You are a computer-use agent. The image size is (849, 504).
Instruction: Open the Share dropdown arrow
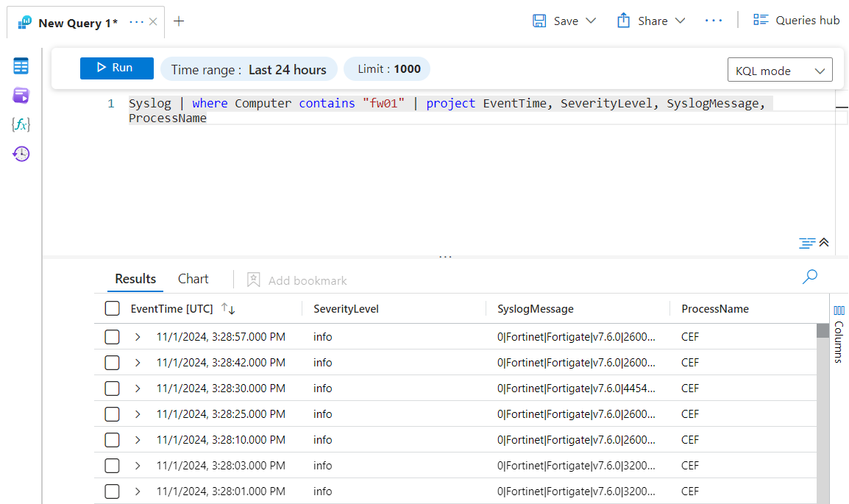pyautogui.click(x=680, y=21)
